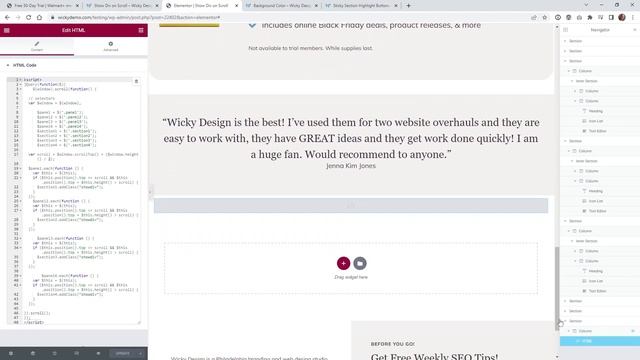Select second Heading widget in Navigator
The height and width of the screenshot is (360, 640).
pos(596,191)
